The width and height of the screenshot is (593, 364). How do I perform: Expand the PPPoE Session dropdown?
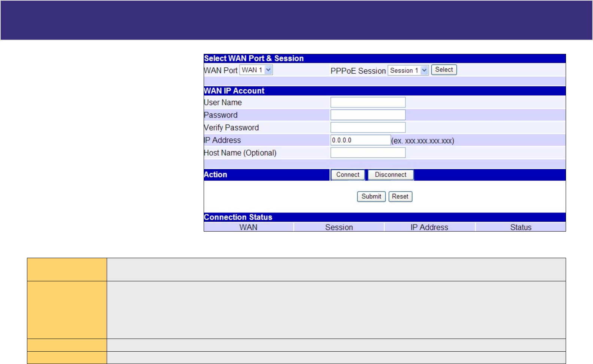[x=408, y=70]
